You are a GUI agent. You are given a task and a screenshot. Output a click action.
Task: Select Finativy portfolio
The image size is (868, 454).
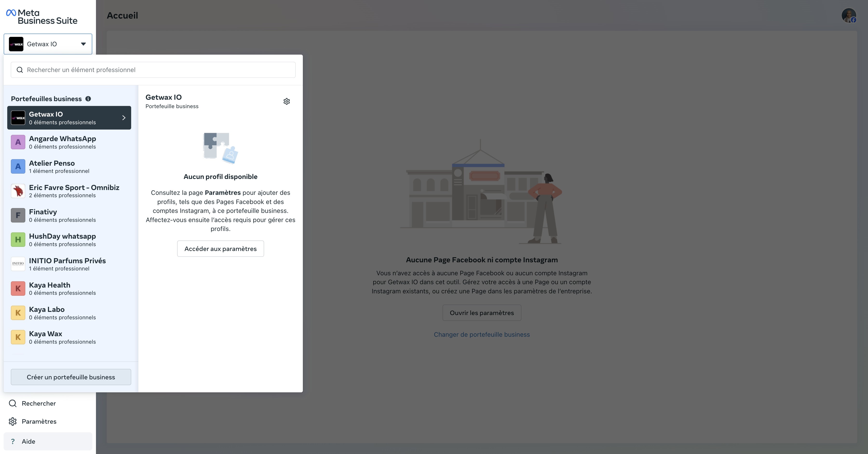(69, 215)
